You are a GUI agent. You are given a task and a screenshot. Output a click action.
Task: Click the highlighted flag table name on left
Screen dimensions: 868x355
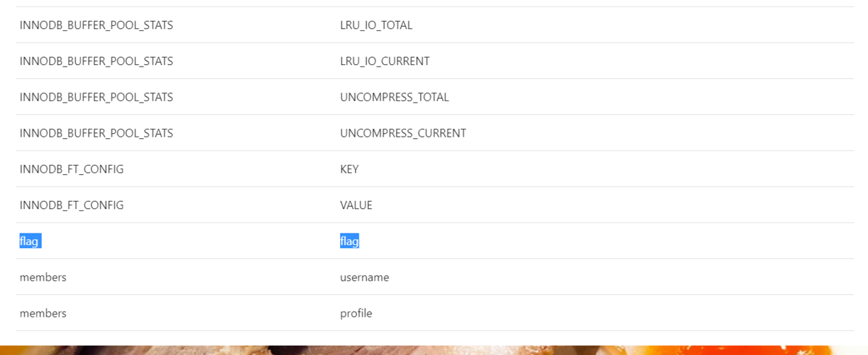30,241
